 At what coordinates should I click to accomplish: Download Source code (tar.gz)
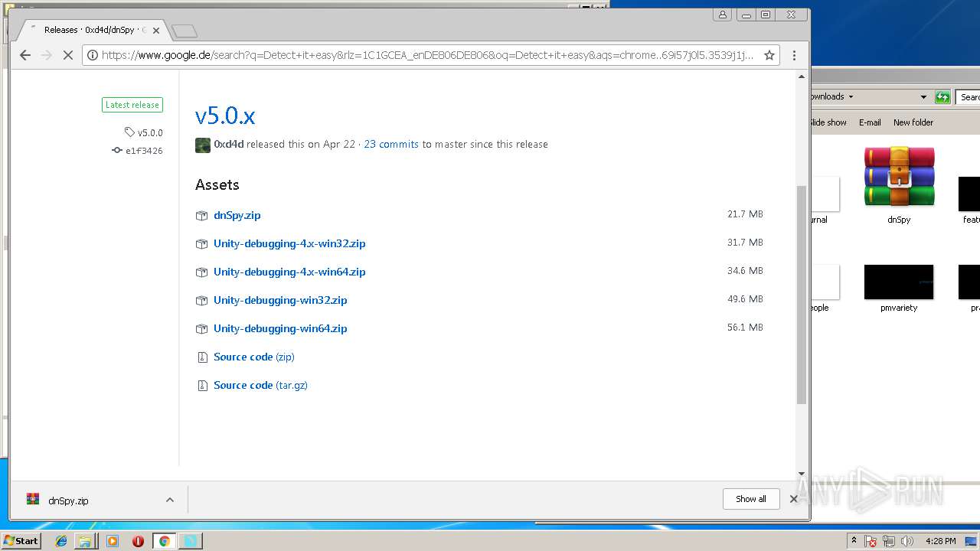pos(260,385)
